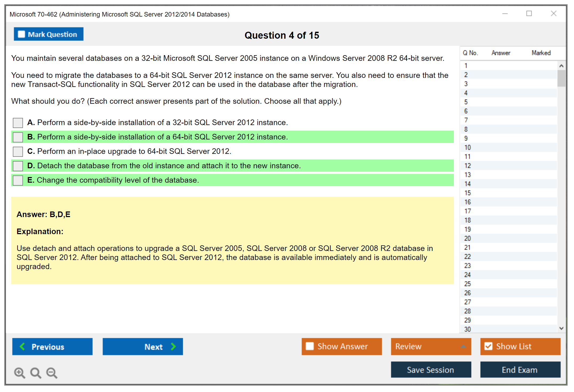Click the Marked column header
The height and width of the screenshot is (392, 574).
click(541, 53)
